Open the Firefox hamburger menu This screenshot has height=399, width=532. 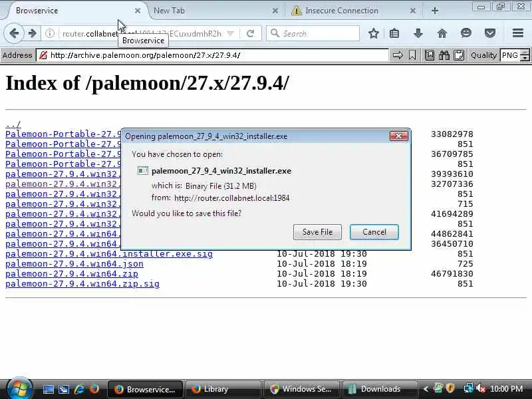518,33
